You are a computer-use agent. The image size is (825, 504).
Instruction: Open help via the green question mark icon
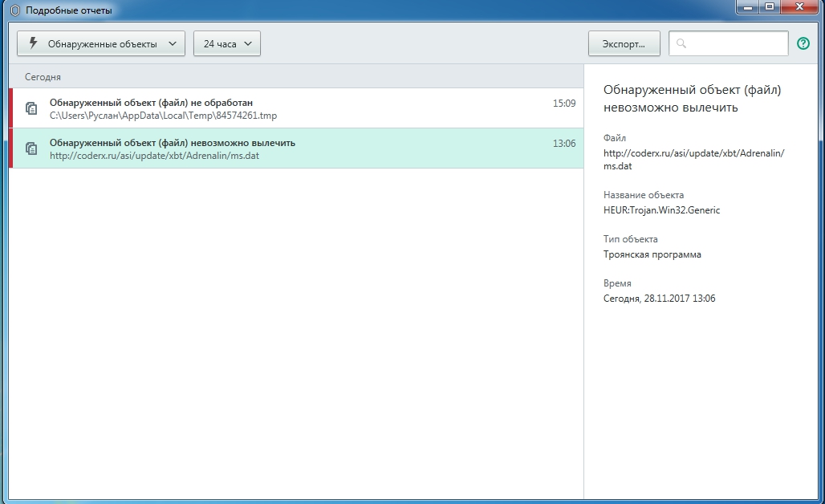coord(803,43)
